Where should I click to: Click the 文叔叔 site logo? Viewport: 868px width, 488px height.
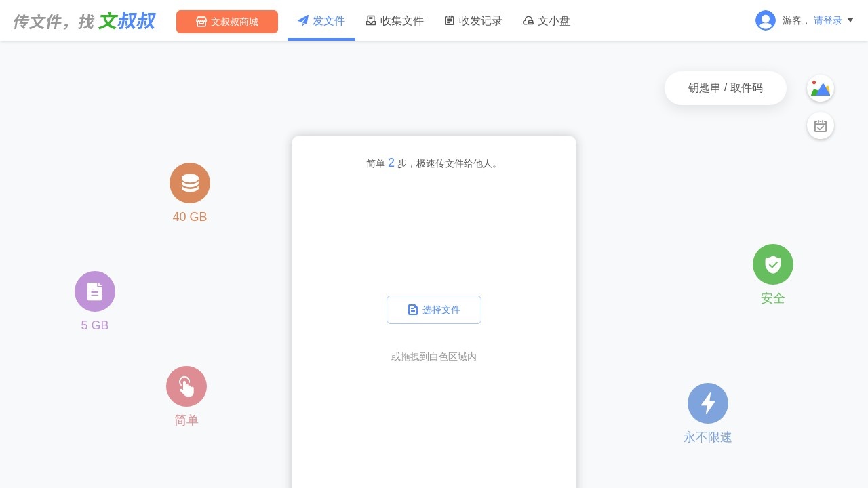[x=84, y=22]
